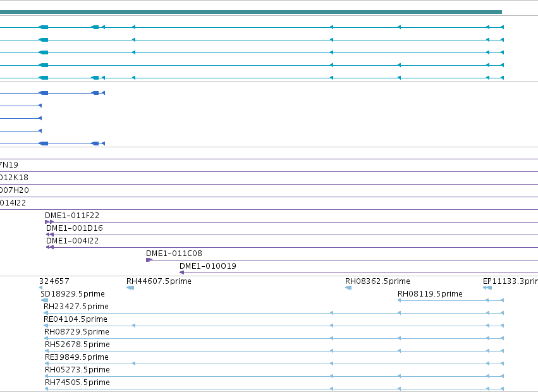
Task: Click the RH74505.5prime label
Action: (77, 383)
